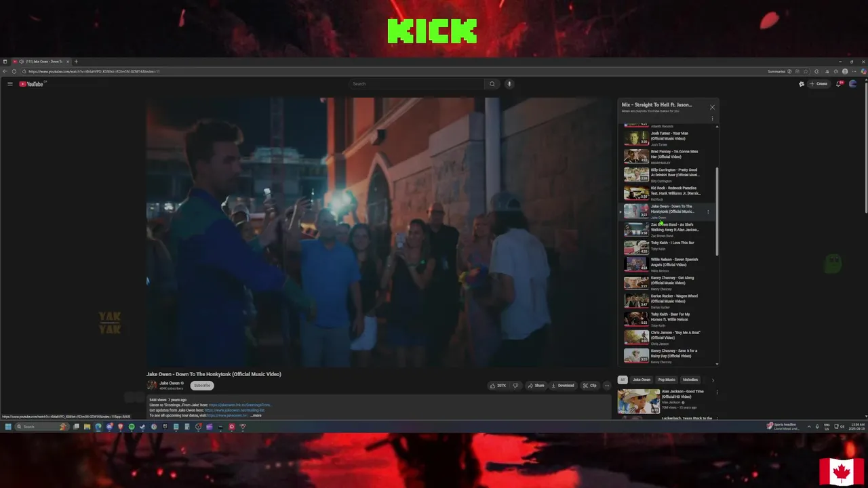Select the All filter chip
This screenshot has width=868, height=488.
click(623, 380)
